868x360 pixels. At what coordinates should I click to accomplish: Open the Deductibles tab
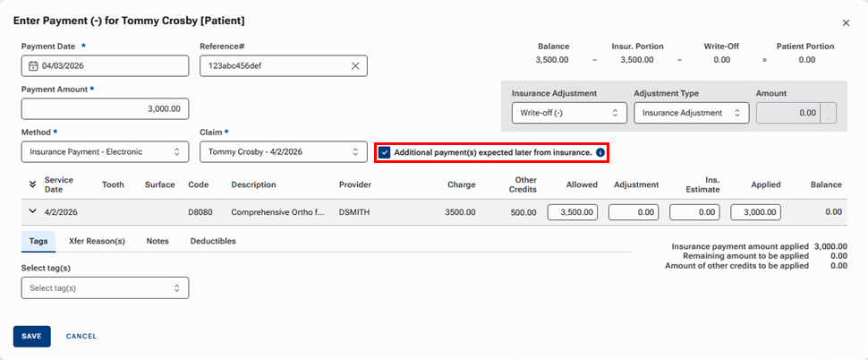(213, 241)
